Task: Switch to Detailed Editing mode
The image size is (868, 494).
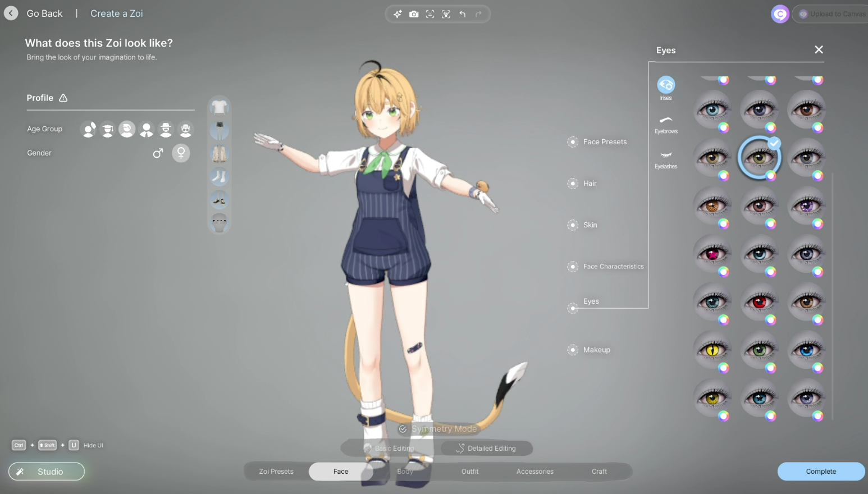Action: 486,448
